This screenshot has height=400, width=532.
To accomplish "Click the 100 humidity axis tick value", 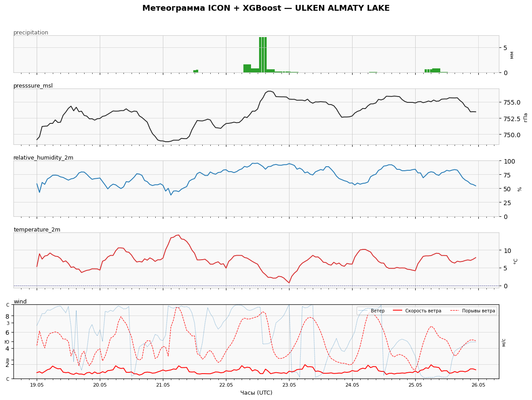I will (509, 161).
